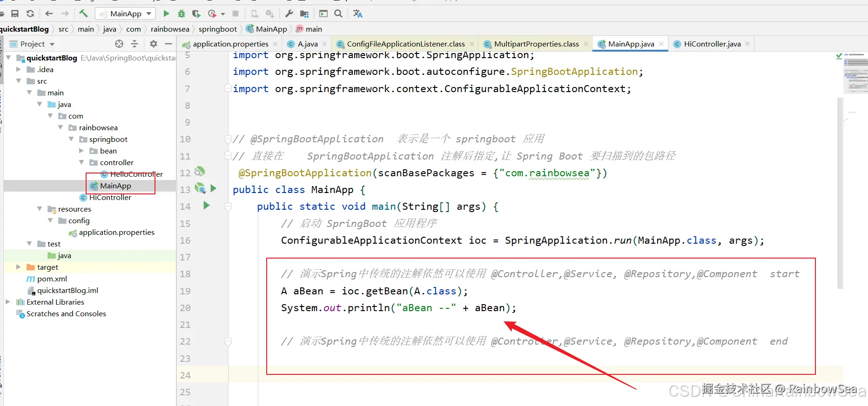Switch to the A.java tab
868x406 pixels.
tap(308, 44)
